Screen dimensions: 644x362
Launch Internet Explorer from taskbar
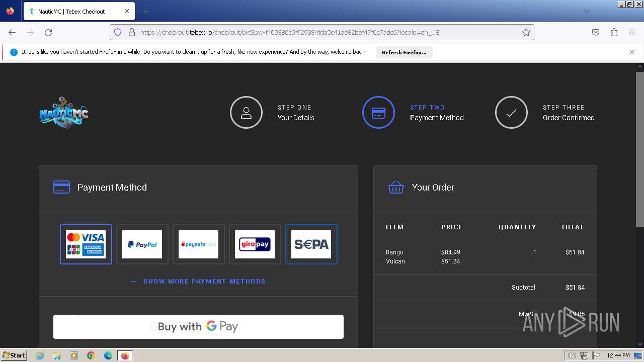[40, 355]
